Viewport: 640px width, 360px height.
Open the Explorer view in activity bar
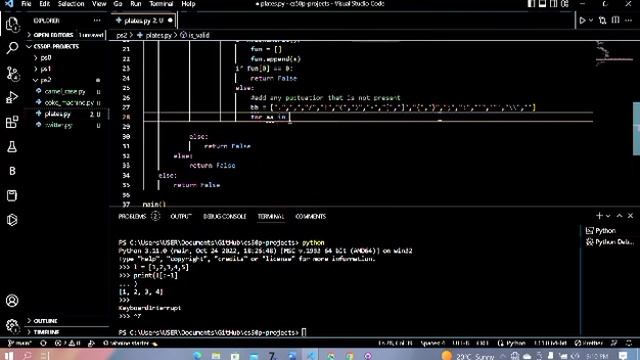[x=12, y=25]
